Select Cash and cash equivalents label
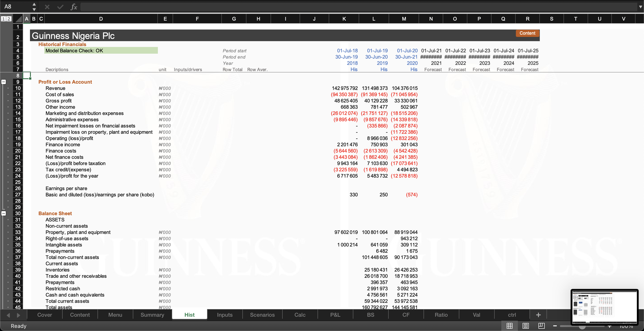This screenshot has height=331, width=644. [75, 295]
